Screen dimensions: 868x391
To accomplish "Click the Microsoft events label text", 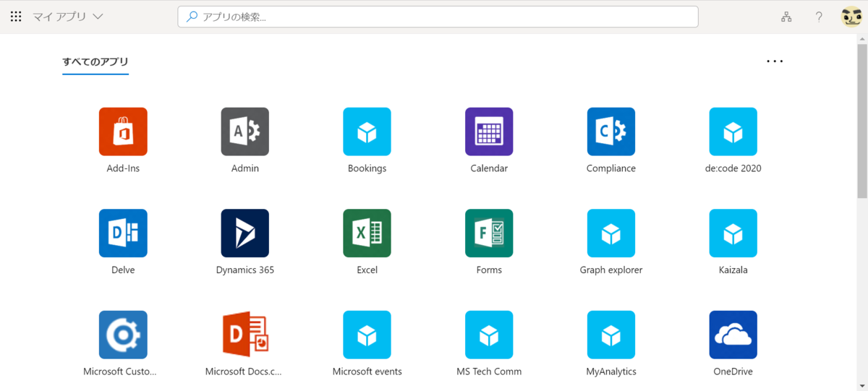I will coord(367,371).
